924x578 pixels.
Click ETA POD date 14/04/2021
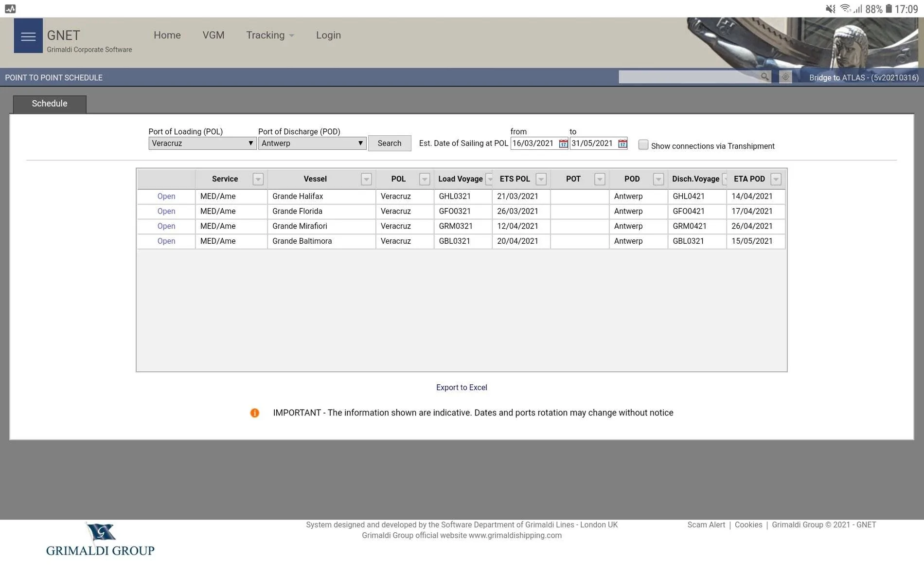click(x=756, y=197)
